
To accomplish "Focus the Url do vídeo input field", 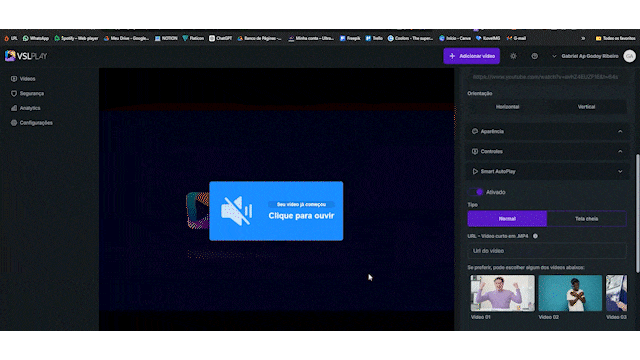I will point(547,251).
